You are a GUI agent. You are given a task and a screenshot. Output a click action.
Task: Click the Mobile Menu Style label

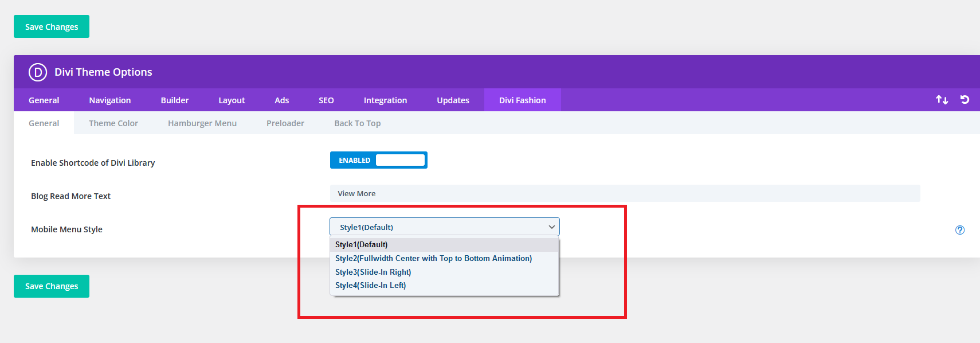[66, 229]
